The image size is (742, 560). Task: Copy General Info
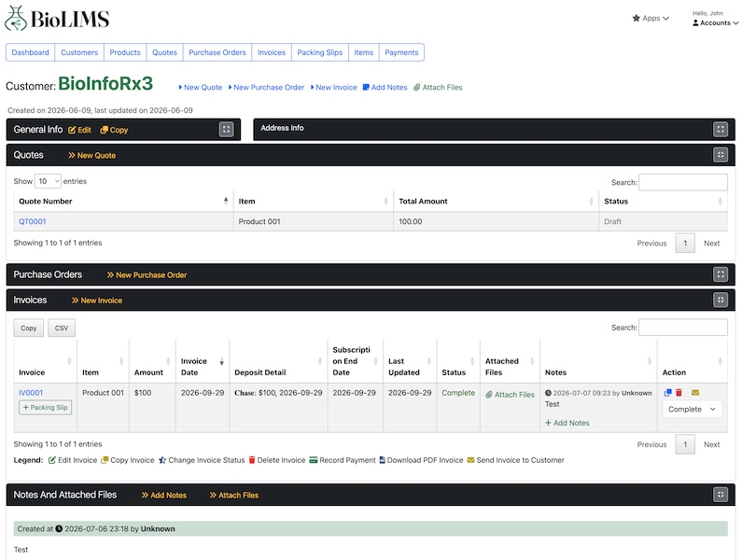114,130
